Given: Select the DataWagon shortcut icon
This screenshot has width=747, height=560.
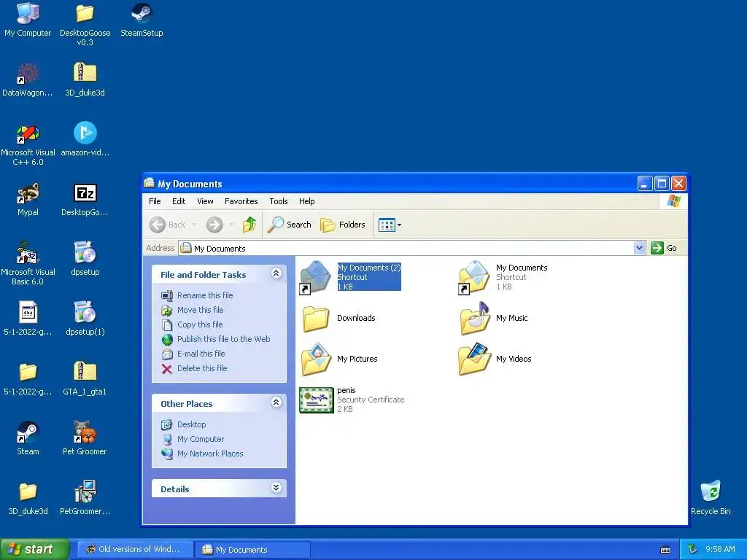Looking at the screenshot, I should [28, 80].
